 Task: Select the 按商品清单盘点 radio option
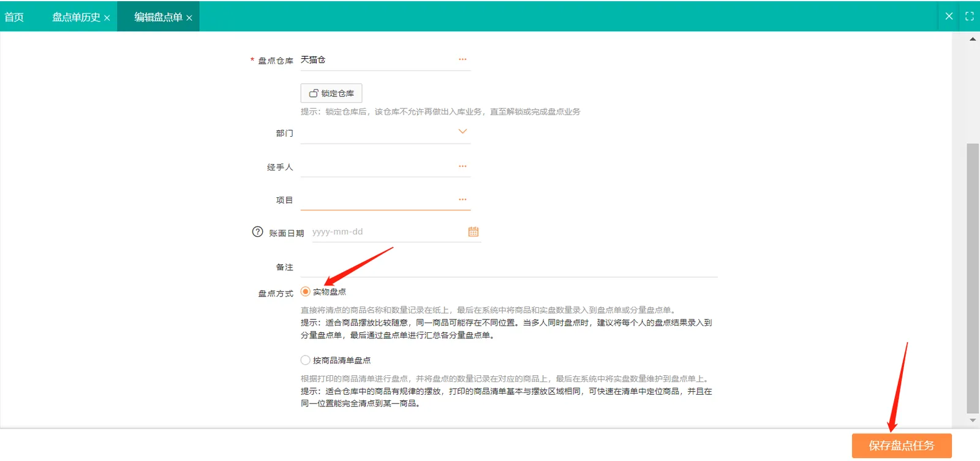(305, 360)
